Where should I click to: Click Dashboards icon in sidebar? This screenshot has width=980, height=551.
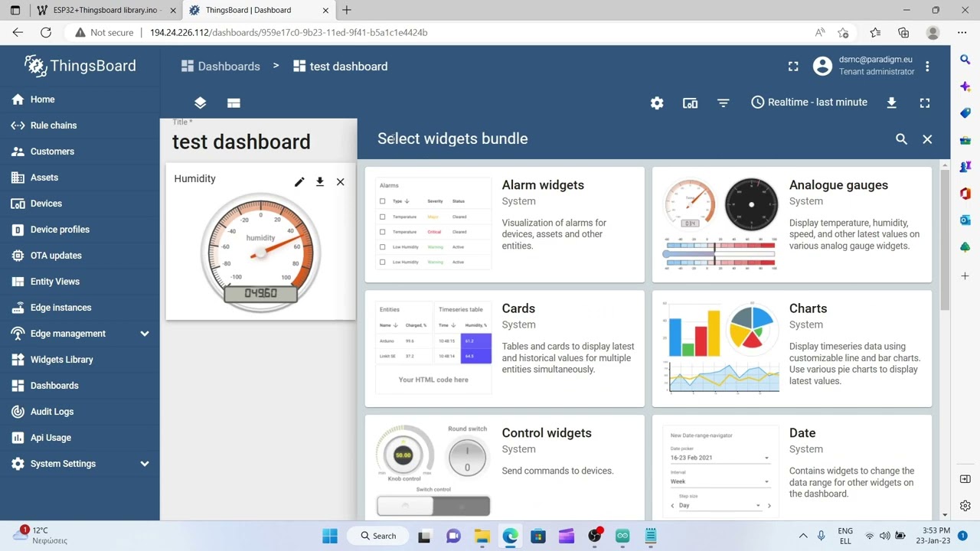tap(18, 386)
